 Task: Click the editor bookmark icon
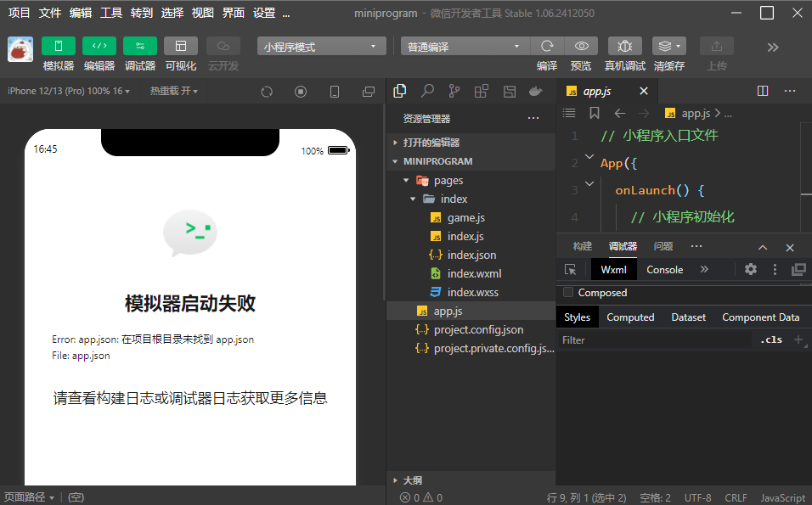(595, 113)
